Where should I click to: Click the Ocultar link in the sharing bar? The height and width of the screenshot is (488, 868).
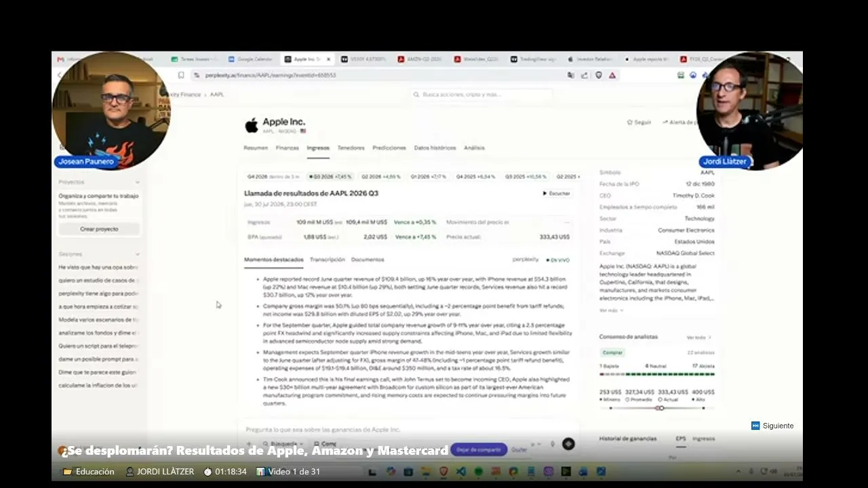[x=519, y=449]
